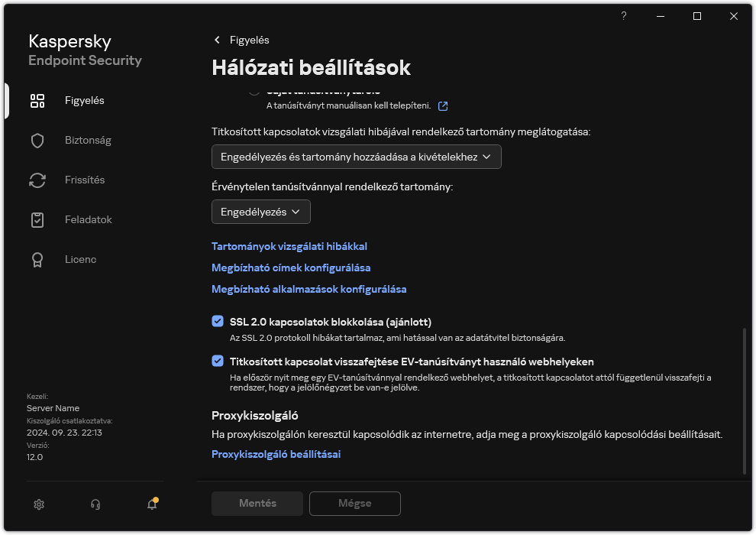
Task: Open application settings via gear icon
Action: point(38,504)
